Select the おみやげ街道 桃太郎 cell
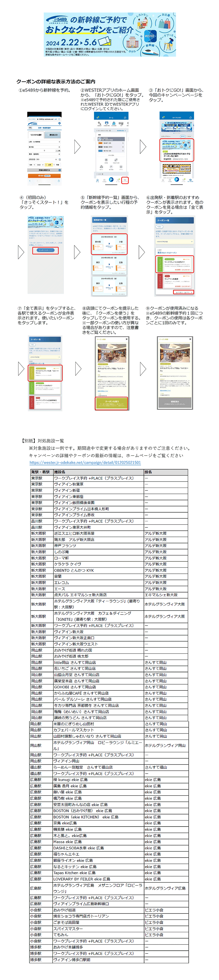 98,656
